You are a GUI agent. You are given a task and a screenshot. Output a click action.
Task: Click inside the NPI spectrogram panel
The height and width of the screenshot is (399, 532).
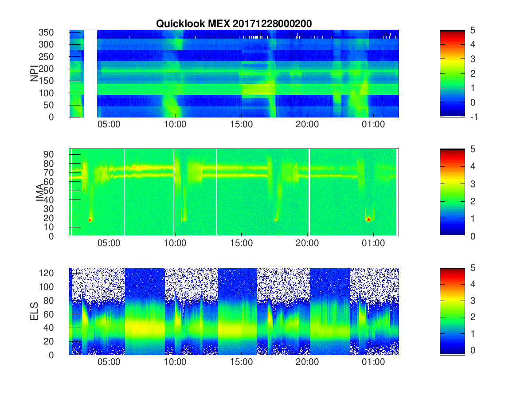pyautogui.click(x=234, y=74)
